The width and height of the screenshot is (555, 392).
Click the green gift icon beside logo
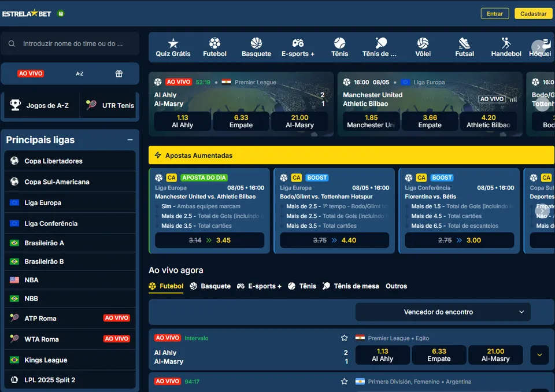tap(61, 13)
